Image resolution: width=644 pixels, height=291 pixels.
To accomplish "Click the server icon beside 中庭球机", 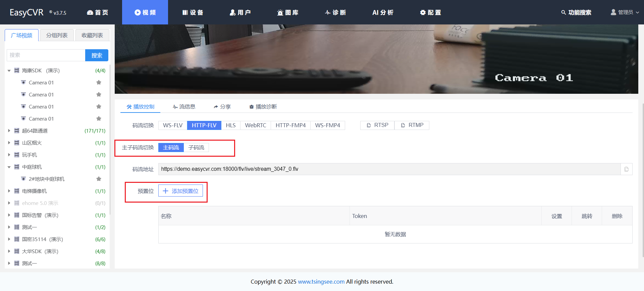I will click(x=17, y=167).
